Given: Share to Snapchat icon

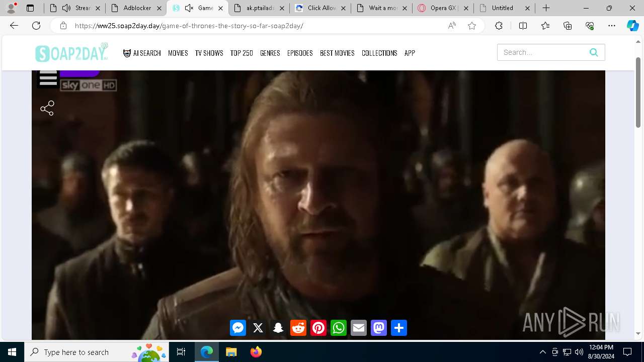Looking at the screenshot, I should coord(278,328).
